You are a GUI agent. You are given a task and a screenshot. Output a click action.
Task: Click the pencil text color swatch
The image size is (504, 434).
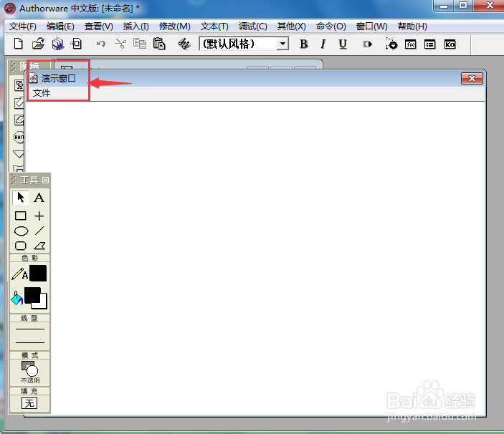(38, 274)
